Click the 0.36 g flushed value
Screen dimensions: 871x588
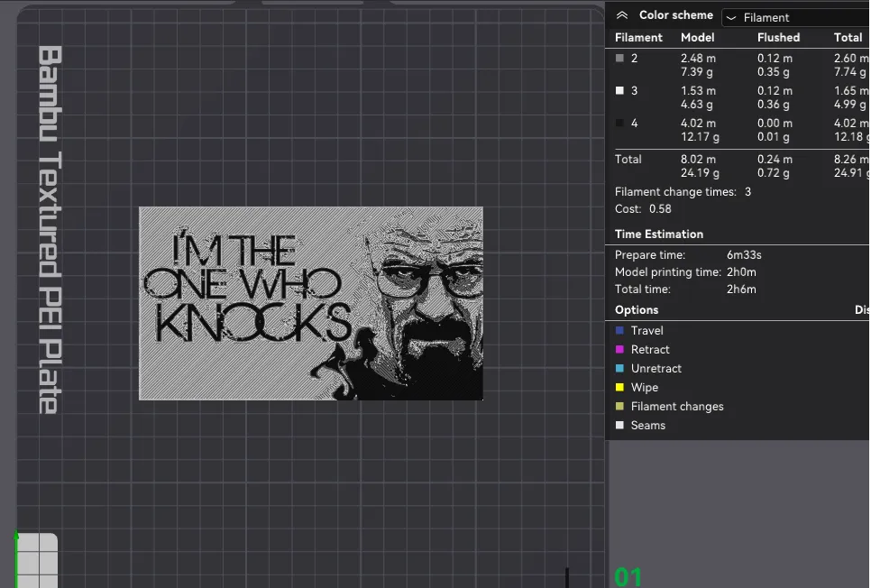click(774, 105)
